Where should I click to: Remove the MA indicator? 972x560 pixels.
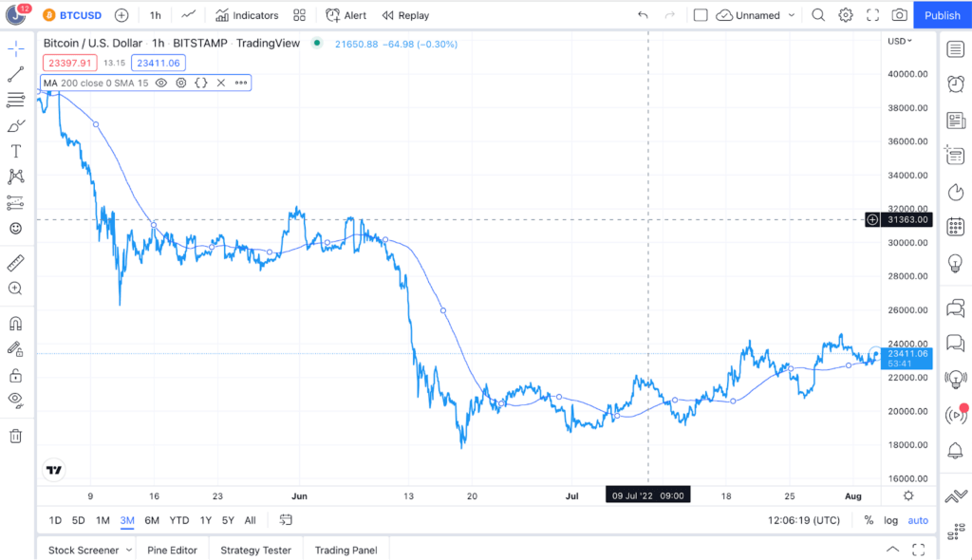220,84
